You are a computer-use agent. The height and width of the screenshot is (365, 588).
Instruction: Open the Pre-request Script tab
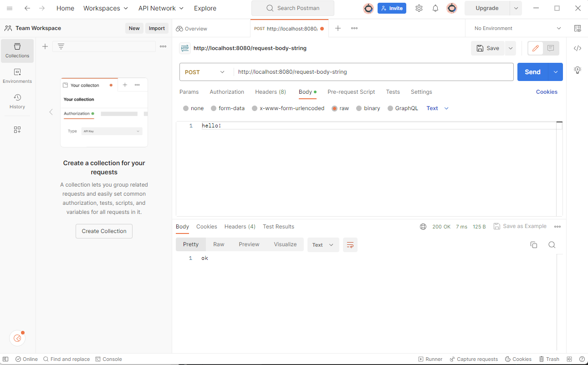351,92
